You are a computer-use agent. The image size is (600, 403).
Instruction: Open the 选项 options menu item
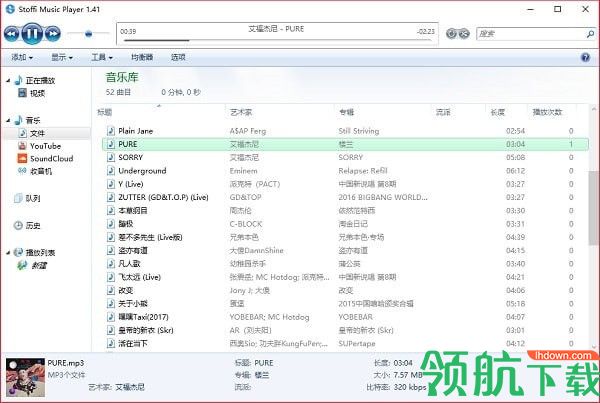pos(178,57)
